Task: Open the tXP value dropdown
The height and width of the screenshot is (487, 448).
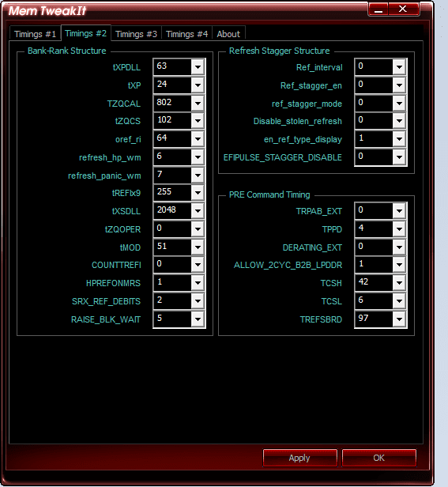Action: click(198, 85)
